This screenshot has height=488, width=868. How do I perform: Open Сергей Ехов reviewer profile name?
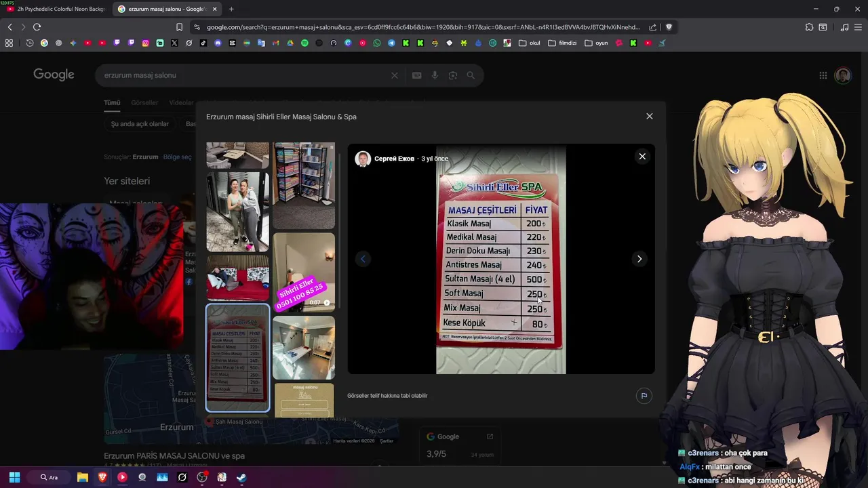(394, 159)
